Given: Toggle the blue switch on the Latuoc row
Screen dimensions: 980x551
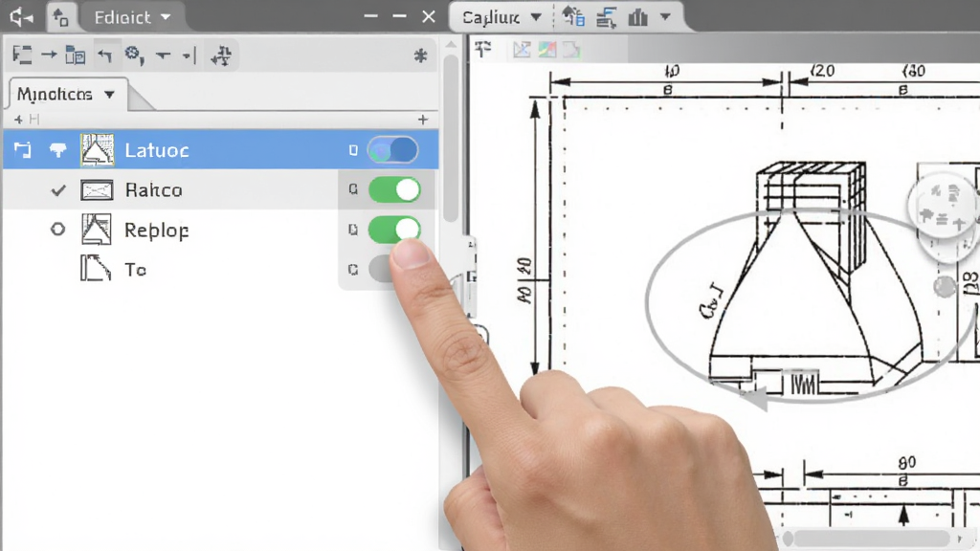Looking at the screenshot, I should click(393, 150).
